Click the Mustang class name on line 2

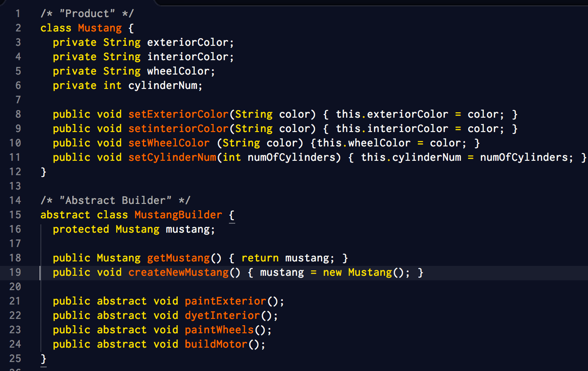[100, 28]
